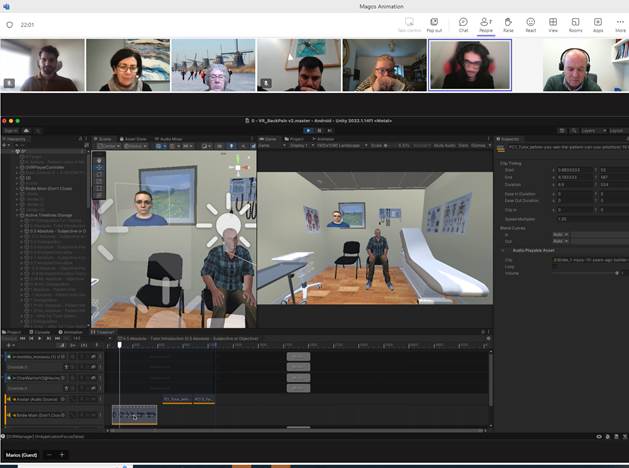
Task: Open the Blend Curves In dropdown
Action: (x=560, y=234)
